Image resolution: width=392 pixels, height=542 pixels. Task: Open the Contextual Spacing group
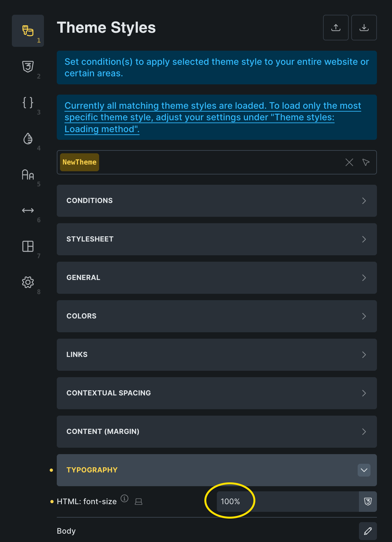pos(217,393)
